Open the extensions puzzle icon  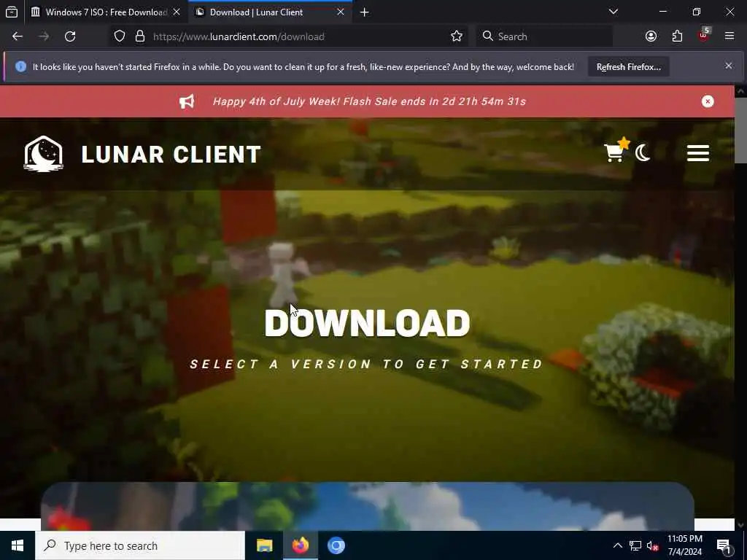[x=677, y=36]
